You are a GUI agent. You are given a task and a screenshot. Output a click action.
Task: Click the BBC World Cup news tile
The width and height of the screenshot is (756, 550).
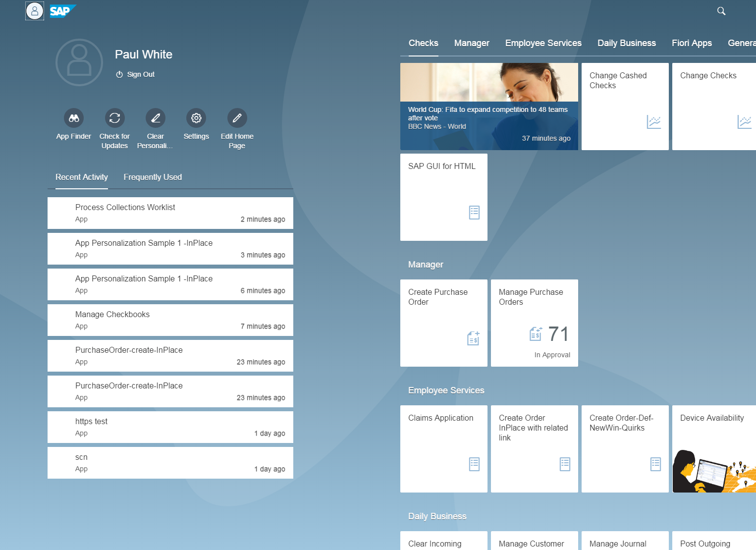pyautogui.click(x=489, y=106)
